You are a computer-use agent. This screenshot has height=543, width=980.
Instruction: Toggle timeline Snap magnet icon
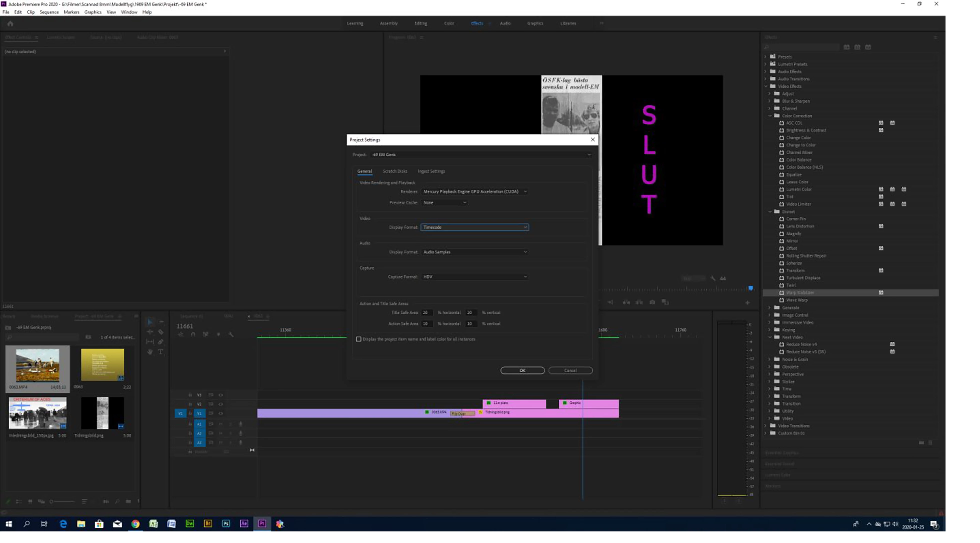tap(193, 334)
